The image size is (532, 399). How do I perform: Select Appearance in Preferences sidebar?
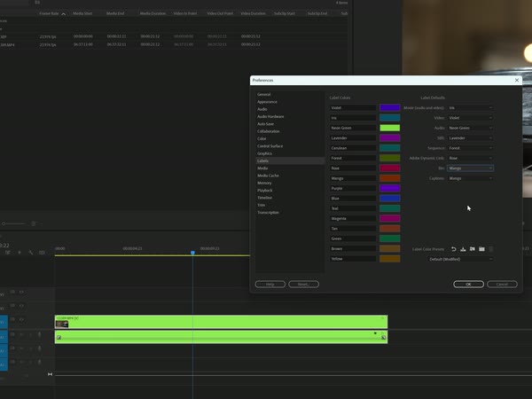pyautogui.click(x=267, y=102)
